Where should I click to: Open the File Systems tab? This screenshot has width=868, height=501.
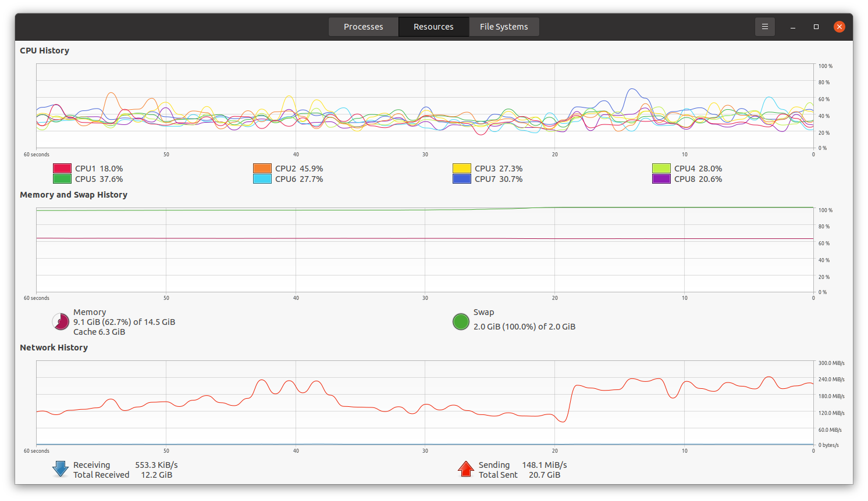[504, 27]
